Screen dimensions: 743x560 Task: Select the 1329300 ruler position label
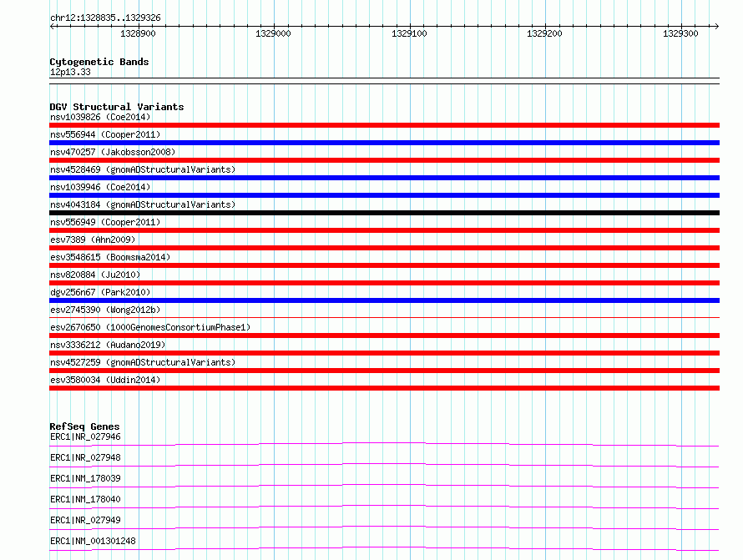click(x=680, y=33)
